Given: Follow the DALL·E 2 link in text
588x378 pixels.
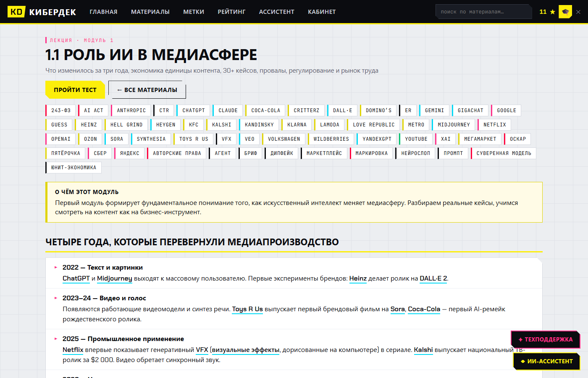Looking at the screenshot, I should pyautogui.click(x=433, y=278).
